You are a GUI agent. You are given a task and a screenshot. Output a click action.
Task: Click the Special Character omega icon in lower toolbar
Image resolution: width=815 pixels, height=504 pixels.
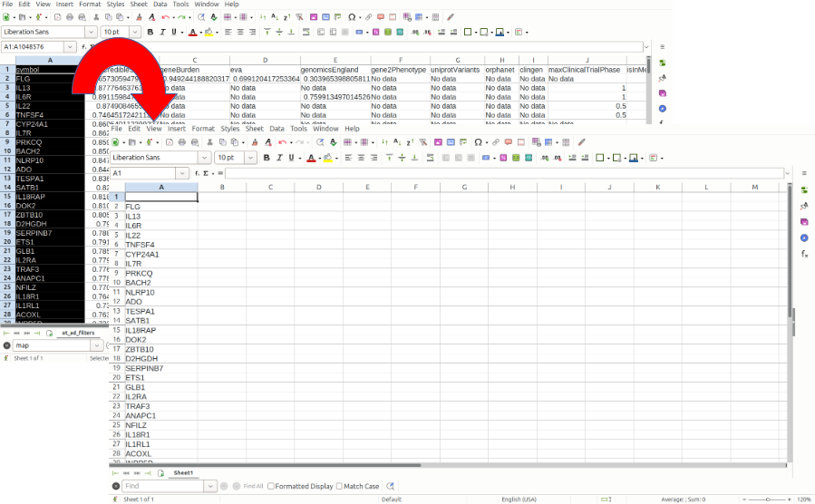479,142
